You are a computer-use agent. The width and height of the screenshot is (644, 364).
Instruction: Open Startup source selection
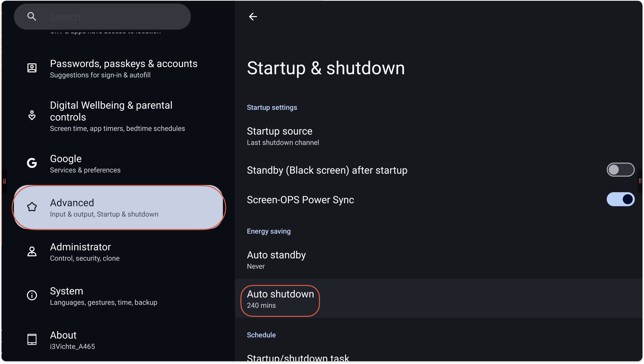(283, 136)
